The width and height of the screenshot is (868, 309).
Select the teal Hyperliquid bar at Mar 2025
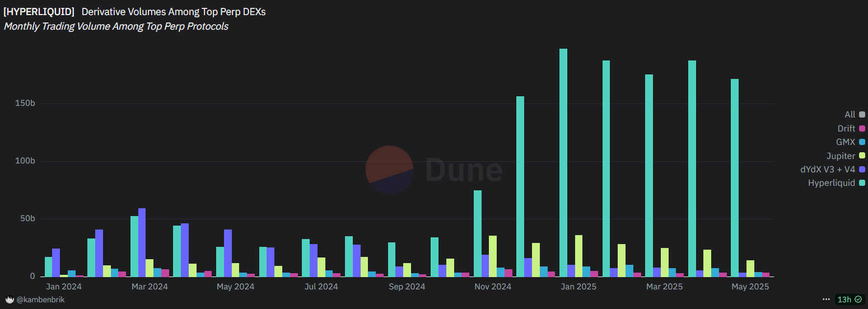[649, 175]
